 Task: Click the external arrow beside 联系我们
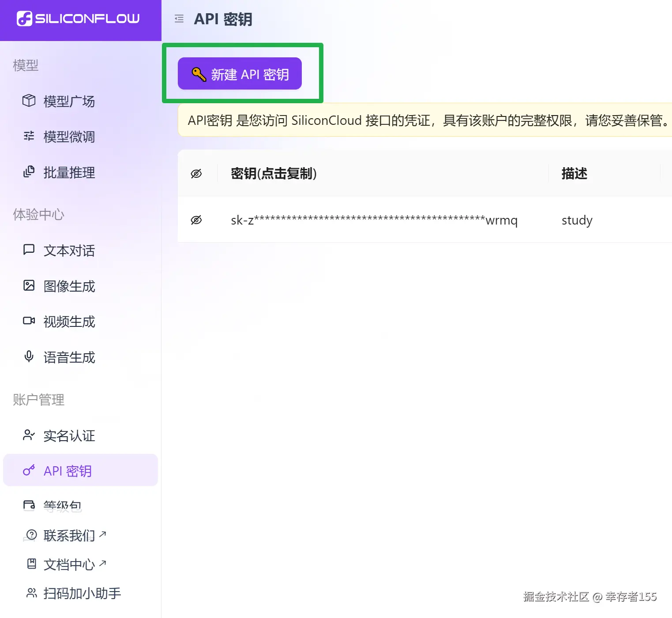point(102,534)
